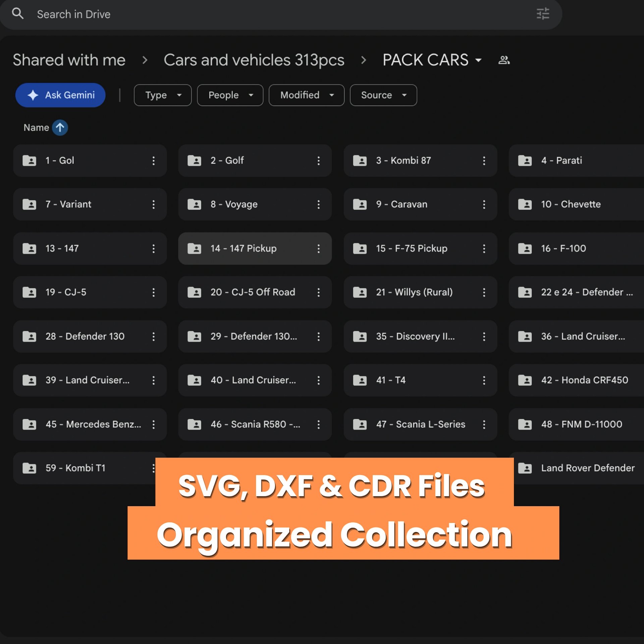Image resolution: width=644 pixels, height=644 pixels.
Task: Open more actions for 21 - Willys (Rural)
Action: coord(484,292)
